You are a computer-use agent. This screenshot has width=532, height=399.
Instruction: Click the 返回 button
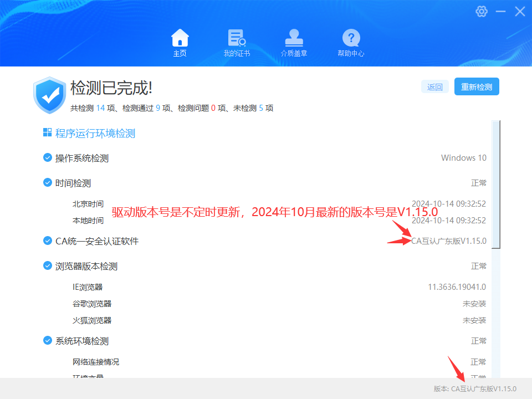(434, 86)
